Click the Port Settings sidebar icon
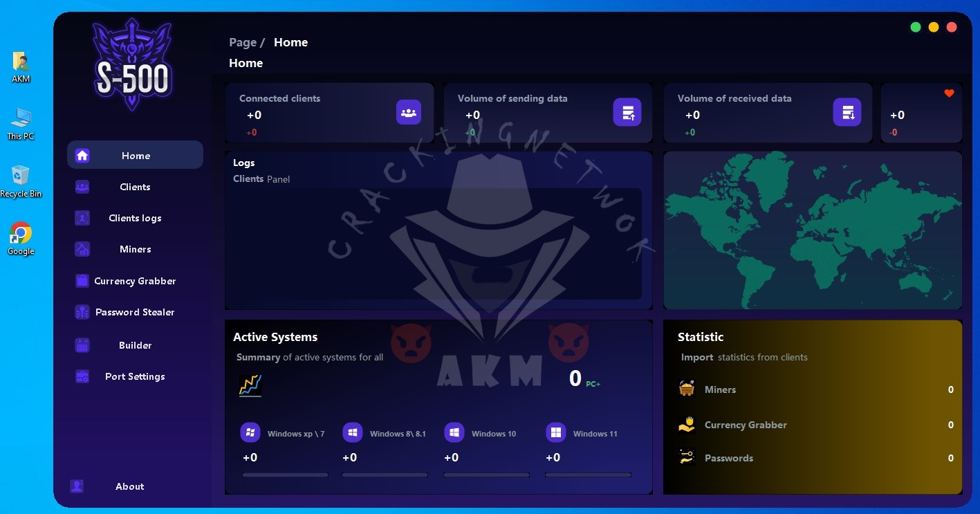The height and width of the screenshot is (514, 980). (x=82, y=376)
